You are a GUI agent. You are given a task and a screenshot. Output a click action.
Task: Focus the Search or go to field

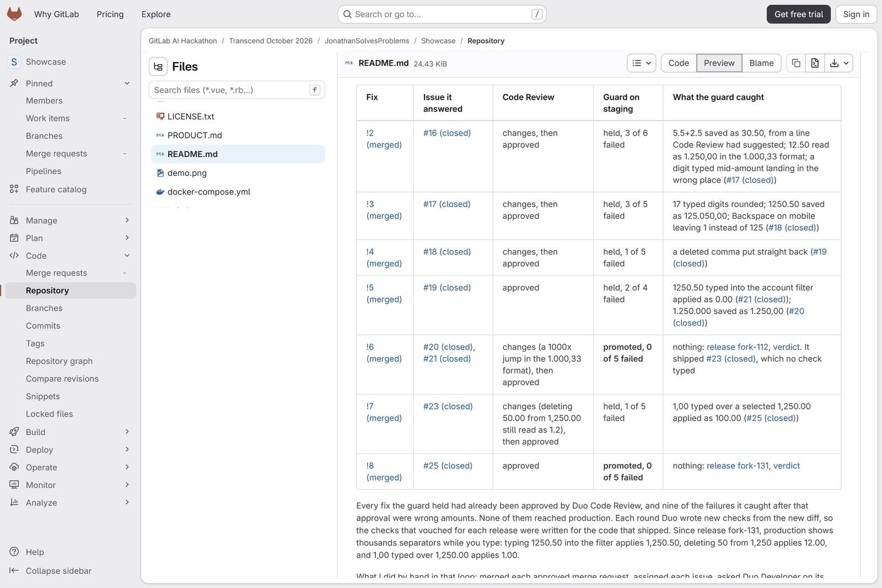click(442, 14)
